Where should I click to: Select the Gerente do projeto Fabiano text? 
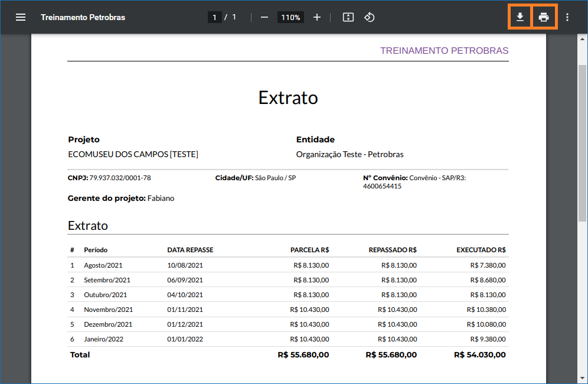121,198
